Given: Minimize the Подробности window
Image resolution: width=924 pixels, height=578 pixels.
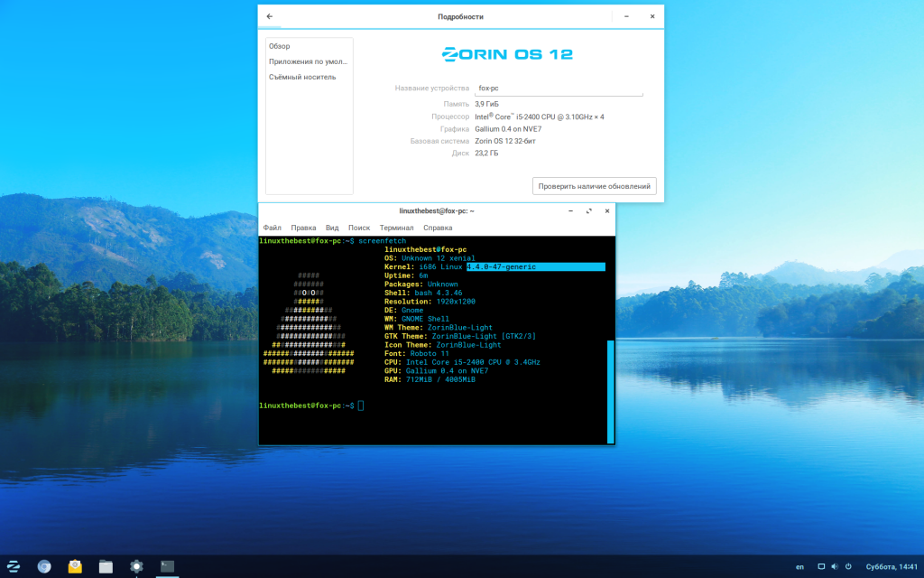Looking at the screenshot, I should coord(626,16).
